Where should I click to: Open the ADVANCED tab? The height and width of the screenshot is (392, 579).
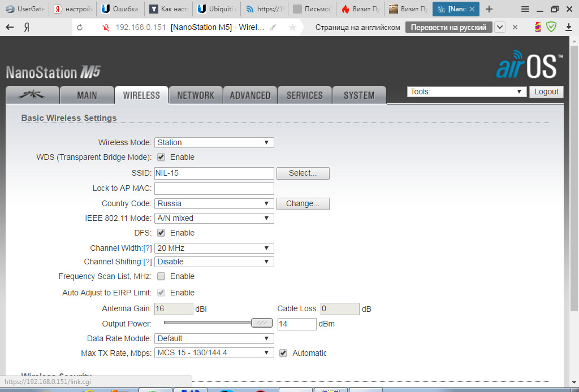[250, 95]
